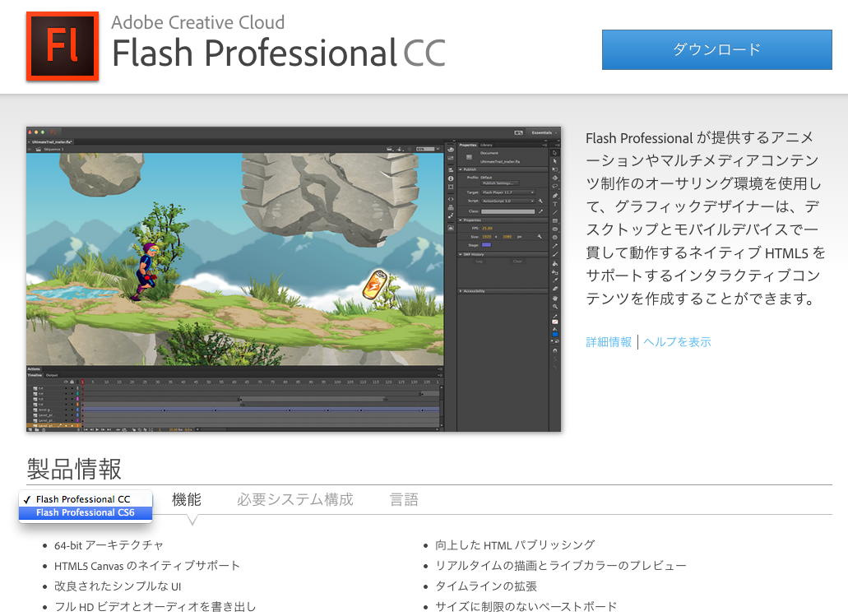Screen dimensions: 848x616
Task: Click the blue ダウンロード button
Action: 716,49
